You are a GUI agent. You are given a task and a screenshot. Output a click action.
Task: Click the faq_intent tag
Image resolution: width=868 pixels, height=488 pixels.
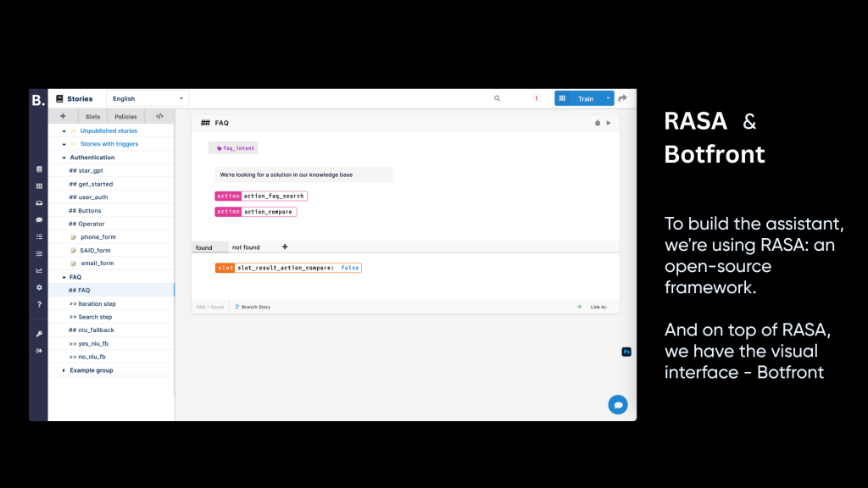(x=233, y=147)
